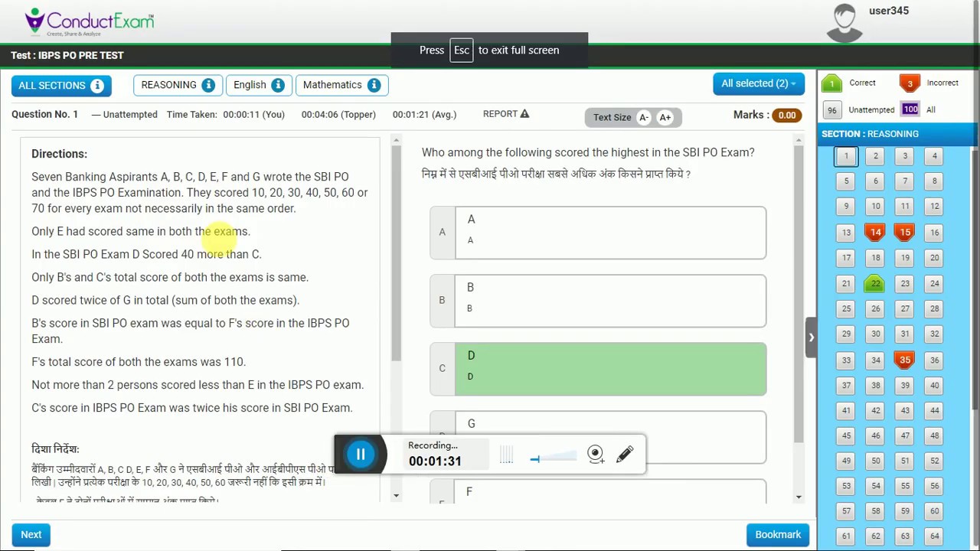The width and height of the screenshot is (980, 551).
Task: Jump to correct question 22
Action: click(x=875, y=283)
